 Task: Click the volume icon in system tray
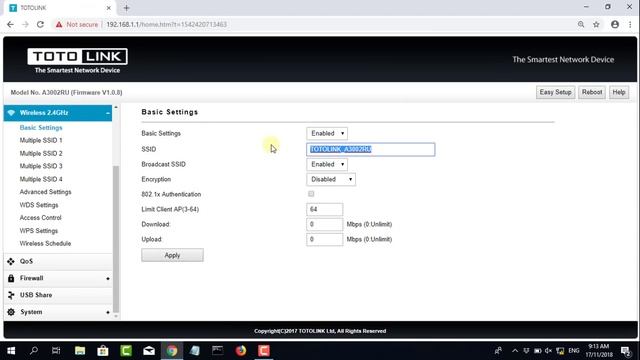pos(549,351)
